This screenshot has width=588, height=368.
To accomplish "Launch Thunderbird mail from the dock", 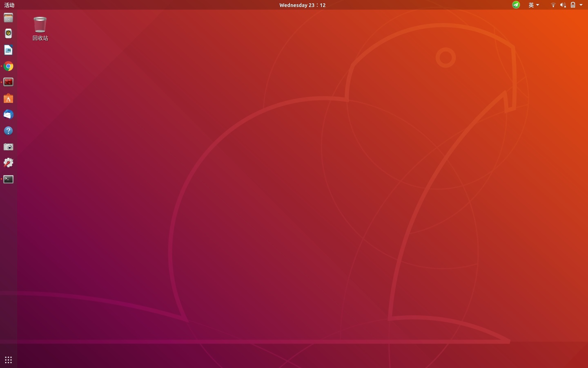I will pos(8,114).
